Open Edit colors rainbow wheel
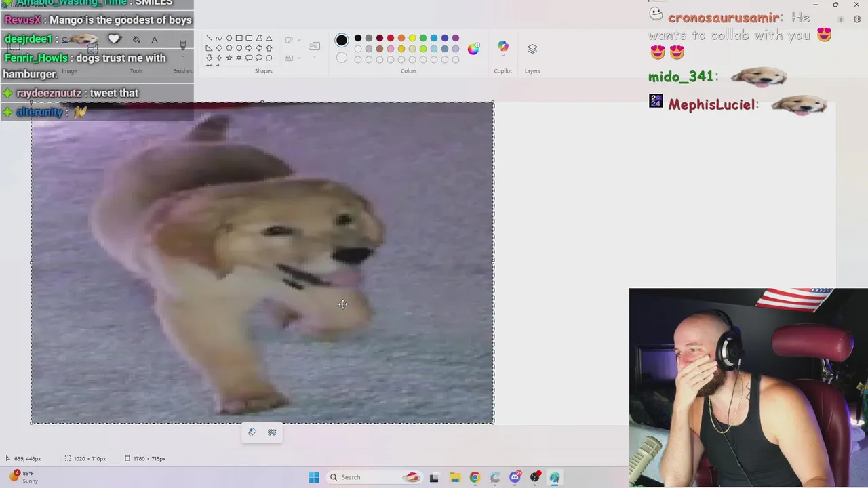The image size is (868, 488). point(473,48)
